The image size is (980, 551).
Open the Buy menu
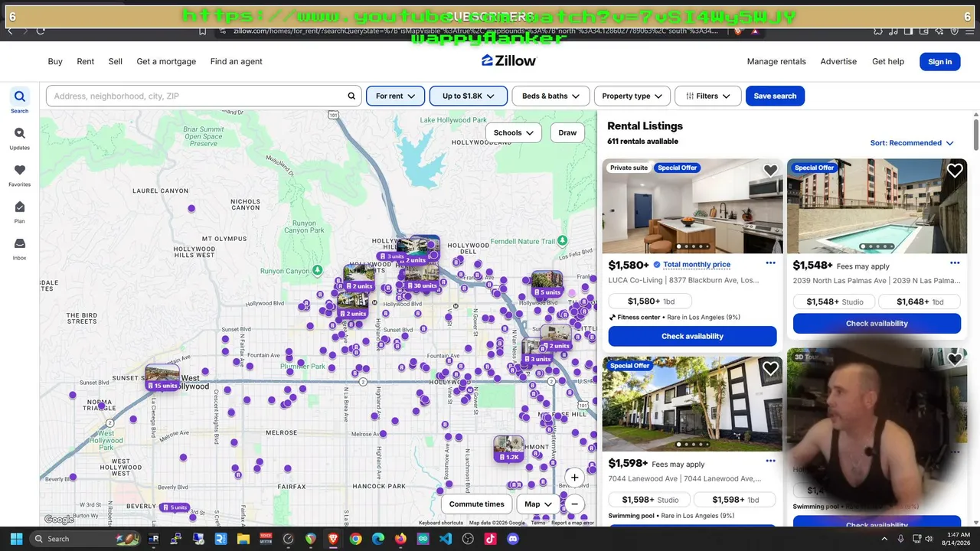(55, 61)
